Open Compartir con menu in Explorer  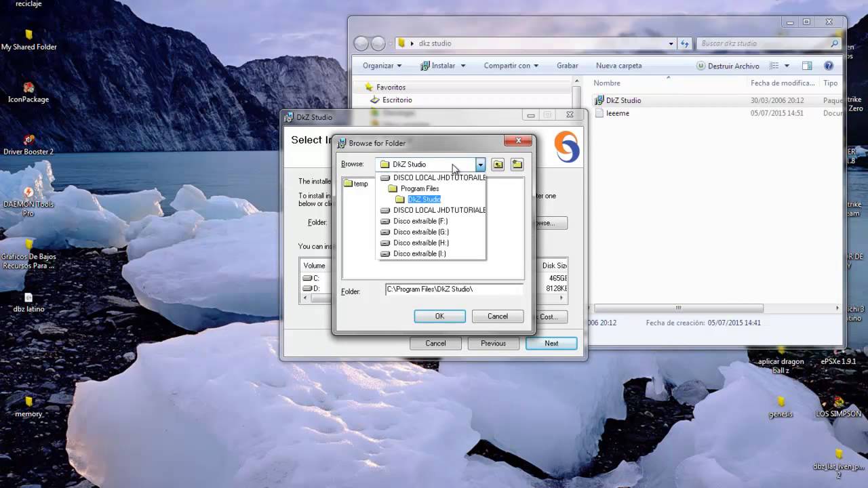pyautogui.click(x=511, y=66)
